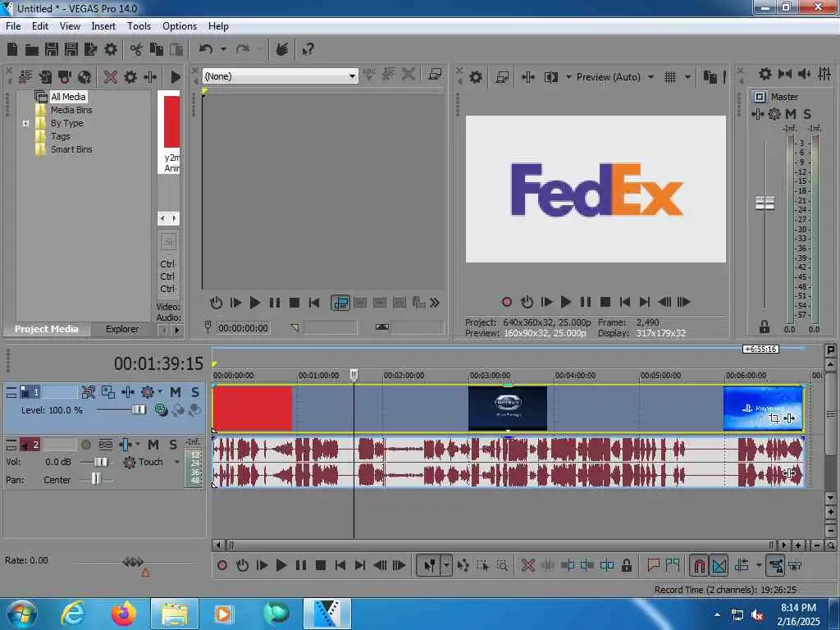Mute video track 1

coord(176,392)
